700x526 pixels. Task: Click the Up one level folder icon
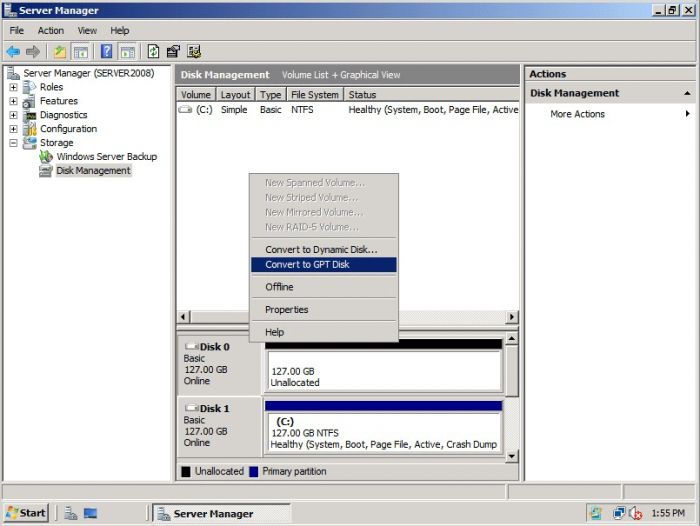[60, 52]
